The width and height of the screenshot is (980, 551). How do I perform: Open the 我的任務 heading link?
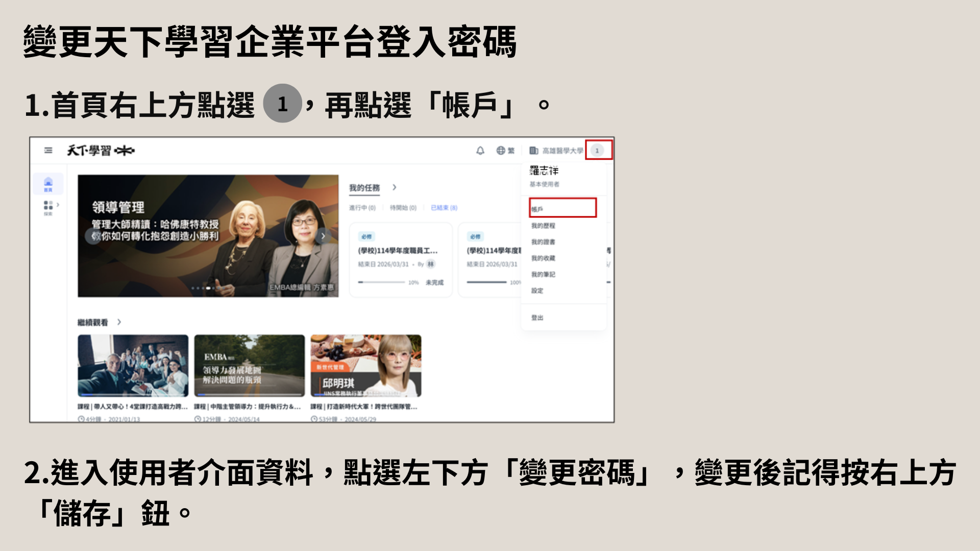364,188
